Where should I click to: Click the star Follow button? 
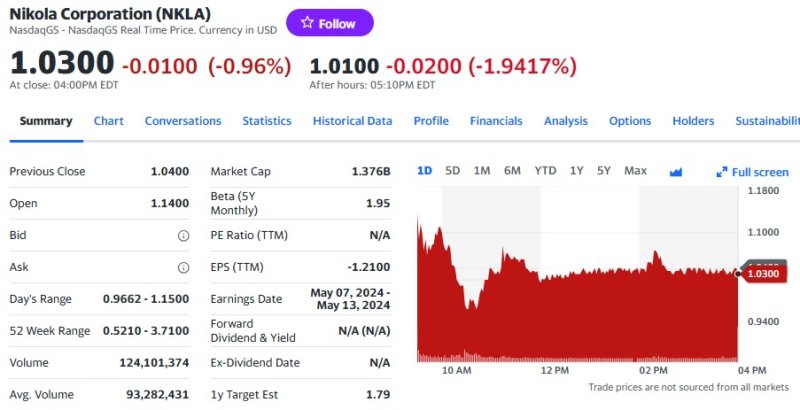pos(329,23)
